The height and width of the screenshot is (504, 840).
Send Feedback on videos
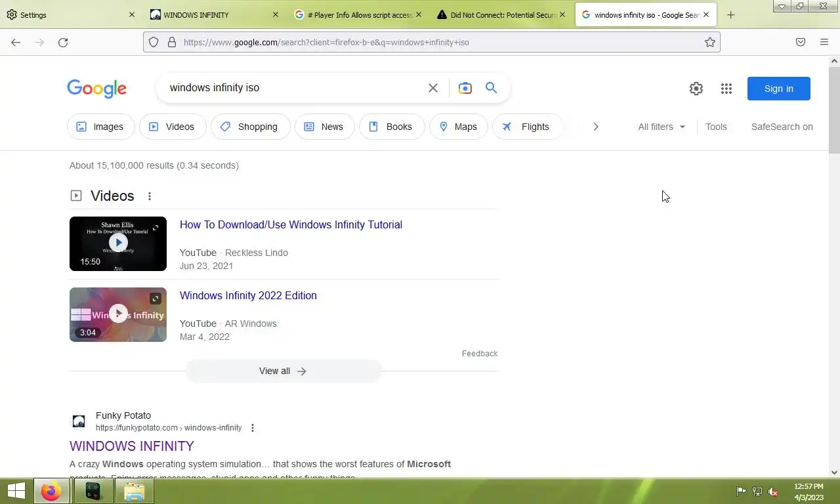point(480,353)
